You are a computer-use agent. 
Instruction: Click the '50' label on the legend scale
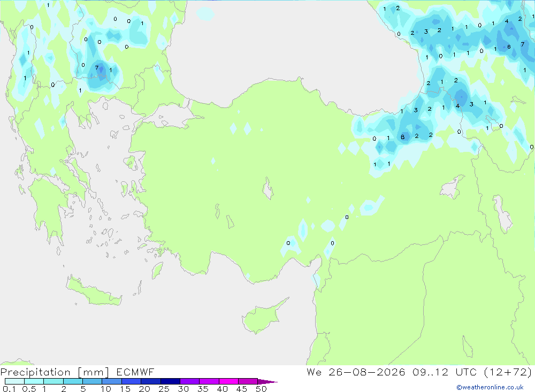click(261, 389)
